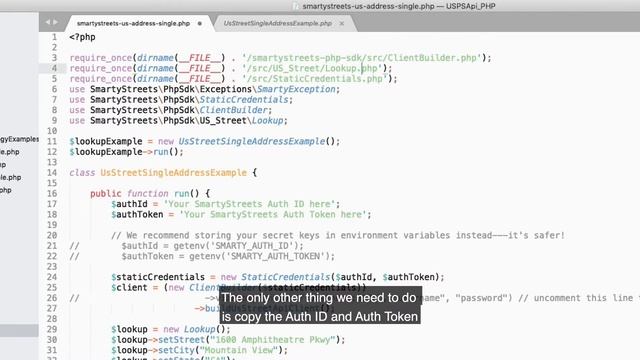Click setCity "Mountain View" string
This screenshot has height=360, width=640.
[x=241, y=350]
